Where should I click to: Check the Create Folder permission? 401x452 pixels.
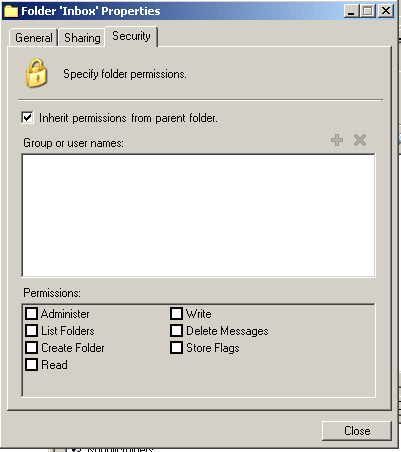tap(32, 348)
